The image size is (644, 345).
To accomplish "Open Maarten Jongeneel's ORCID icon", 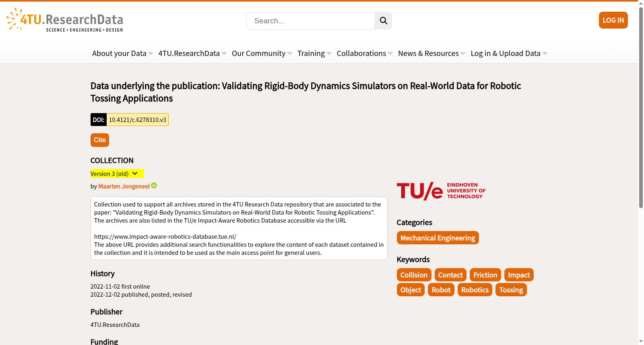I will click(x=154, y=186).
